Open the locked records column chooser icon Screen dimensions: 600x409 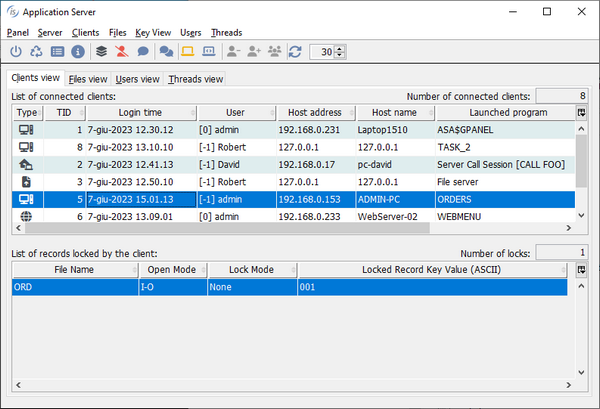pos(581,270)
